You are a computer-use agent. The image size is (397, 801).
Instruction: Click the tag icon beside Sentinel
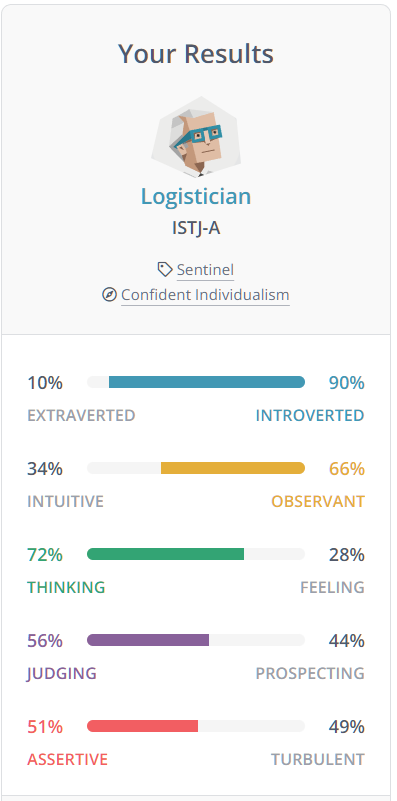(x=165, y=269)
